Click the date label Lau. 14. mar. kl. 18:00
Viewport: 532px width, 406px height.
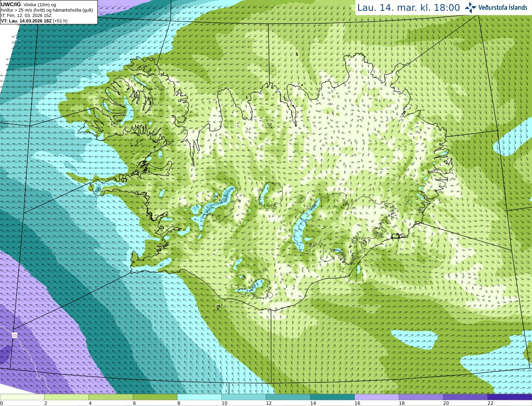pyautogui.click(x=409, y=7)
